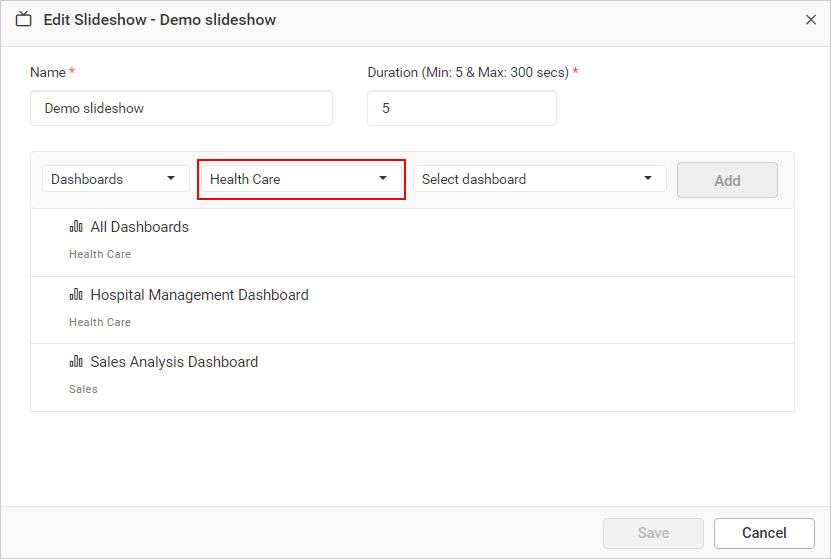Viewport: 831px width, 559px height.
Task: Click Health Care caption under All Dashboards
Action: coord(100,254)
